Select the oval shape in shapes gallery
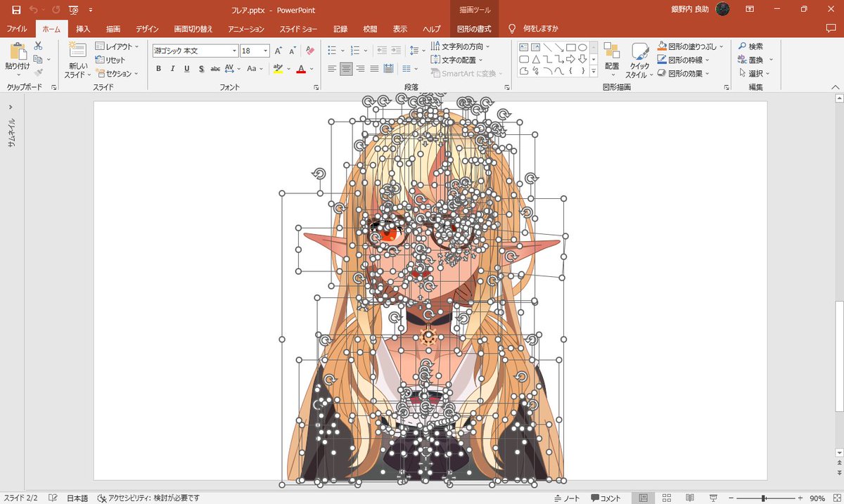 (x=582, y=47)
